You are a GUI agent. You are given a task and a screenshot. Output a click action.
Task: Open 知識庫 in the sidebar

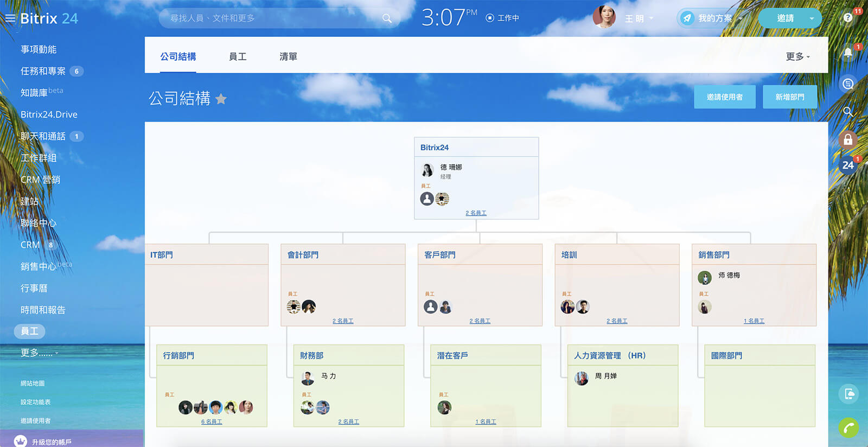click(34, 93)
